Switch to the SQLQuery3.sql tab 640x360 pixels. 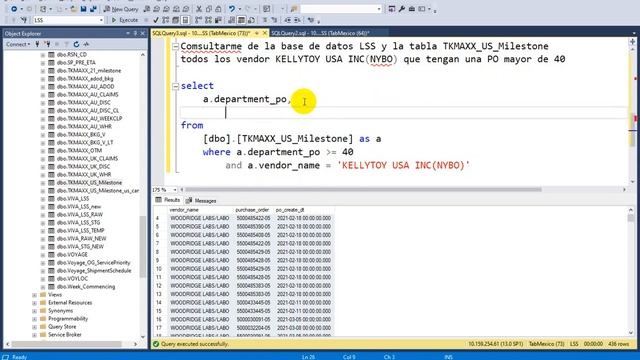coord(201,33)
